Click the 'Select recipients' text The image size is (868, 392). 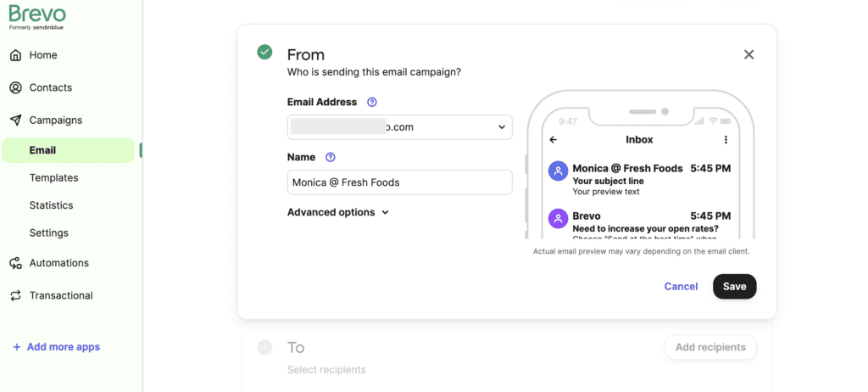tap(326, 370)
